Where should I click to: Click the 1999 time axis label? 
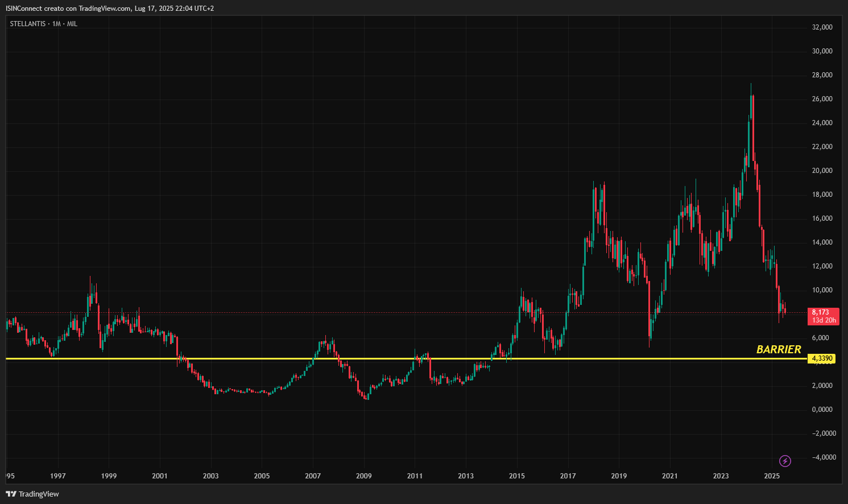point(109,476)
